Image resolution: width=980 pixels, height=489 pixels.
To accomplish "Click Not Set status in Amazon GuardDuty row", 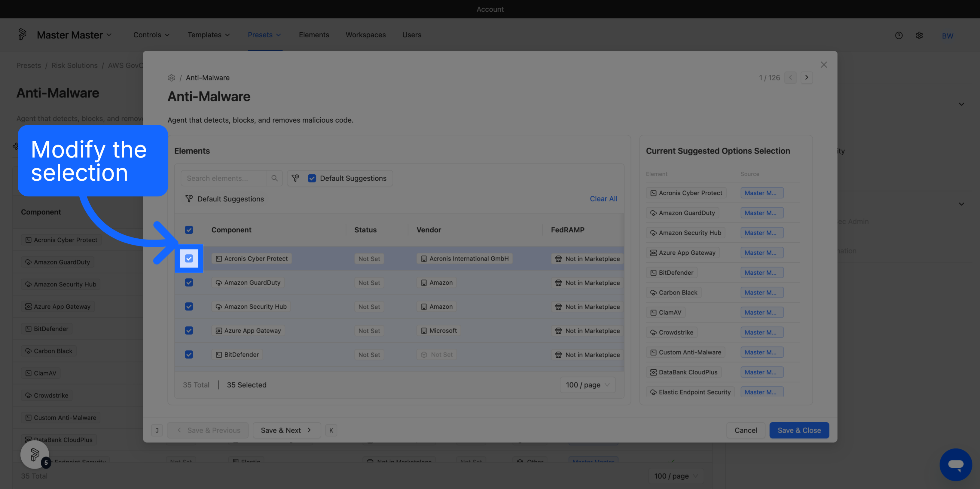I will pos(369,283).
